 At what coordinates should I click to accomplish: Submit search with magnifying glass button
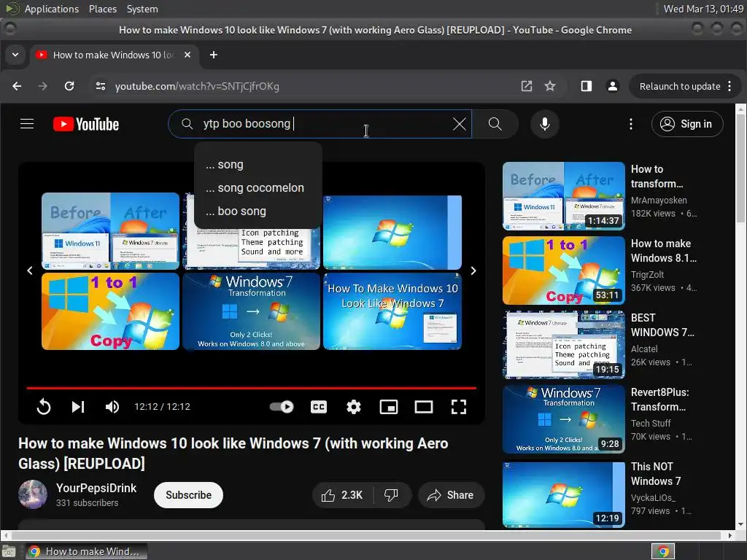(x=495, y=124)
